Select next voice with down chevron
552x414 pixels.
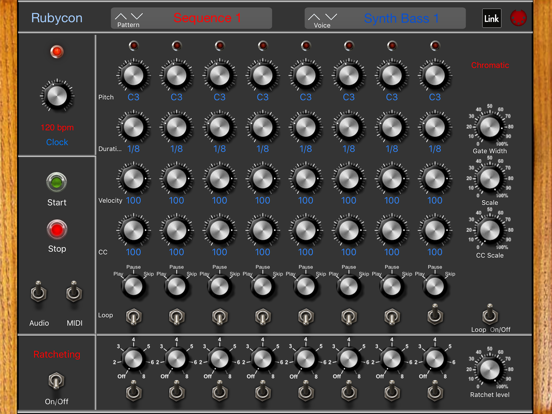[331, 17]
